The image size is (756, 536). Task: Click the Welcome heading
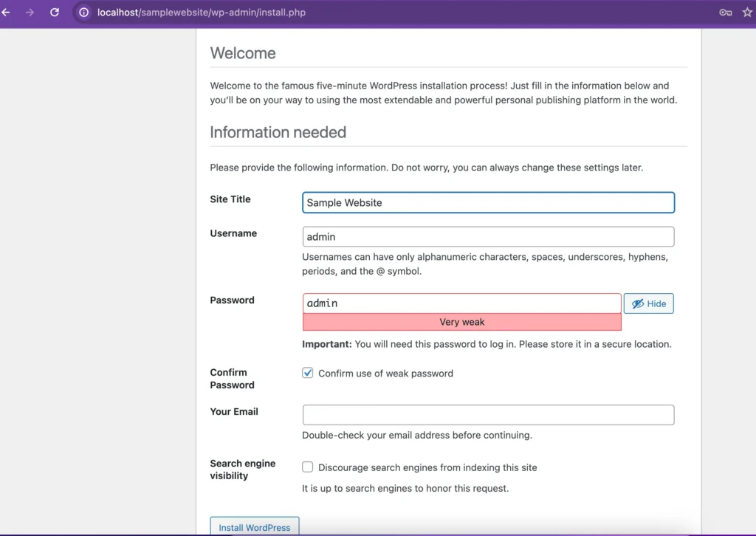(243, 53)
